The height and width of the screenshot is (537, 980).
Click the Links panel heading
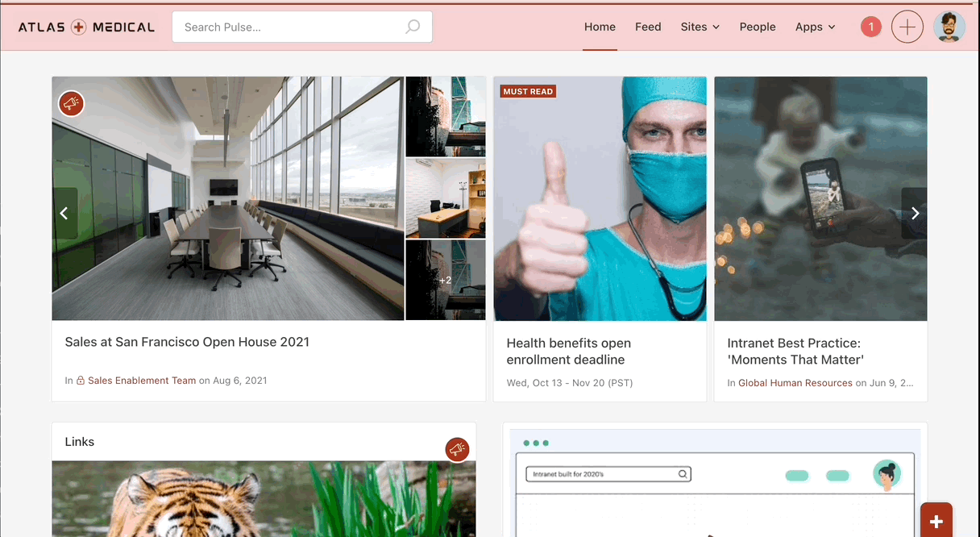point(80,442)
